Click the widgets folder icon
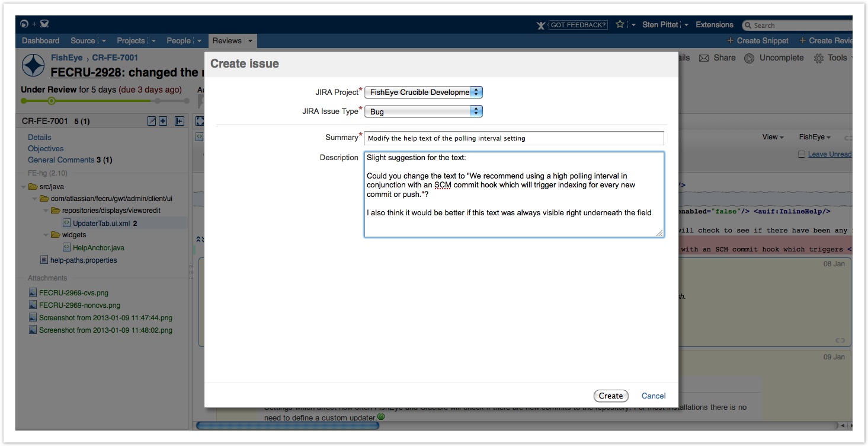The width and height of the screenshot is (868, 446). (56, 235)
